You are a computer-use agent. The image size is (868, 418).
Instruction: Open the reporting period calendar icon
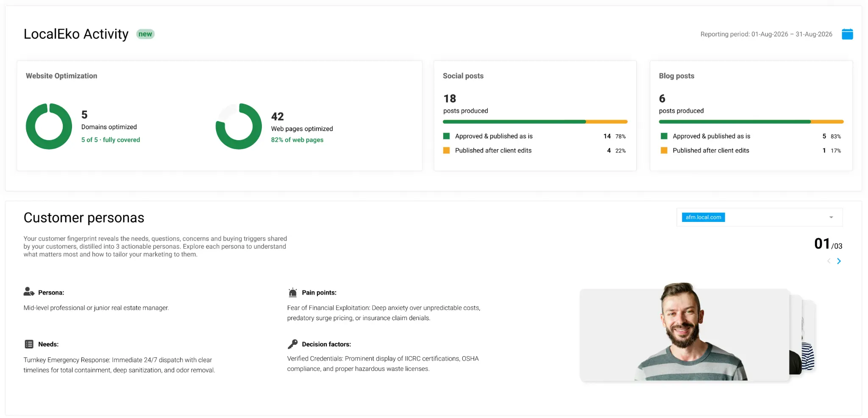(847, 34)
